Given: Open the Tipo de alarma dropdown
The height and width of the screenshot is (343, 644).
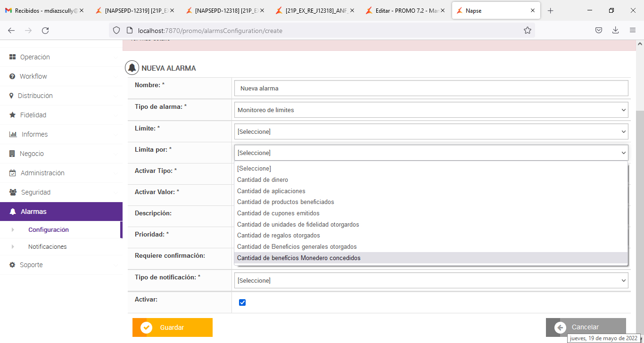Looking at the screenshot, I should point(431,110).
